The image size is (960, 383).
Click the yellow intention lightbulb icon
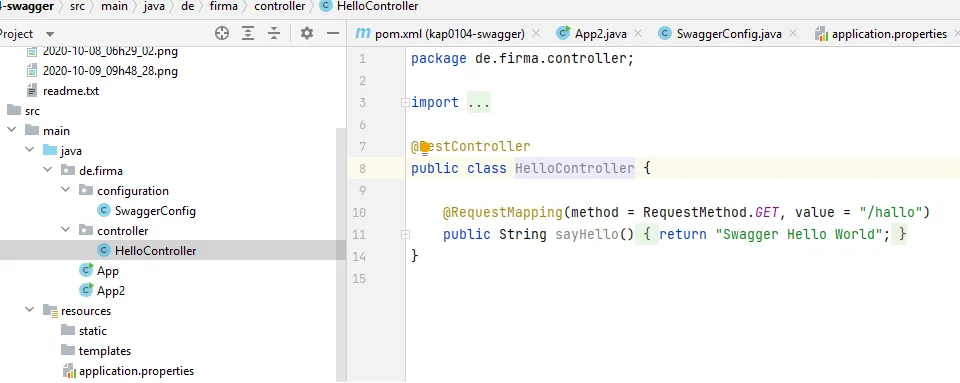(x=425, y=147)
